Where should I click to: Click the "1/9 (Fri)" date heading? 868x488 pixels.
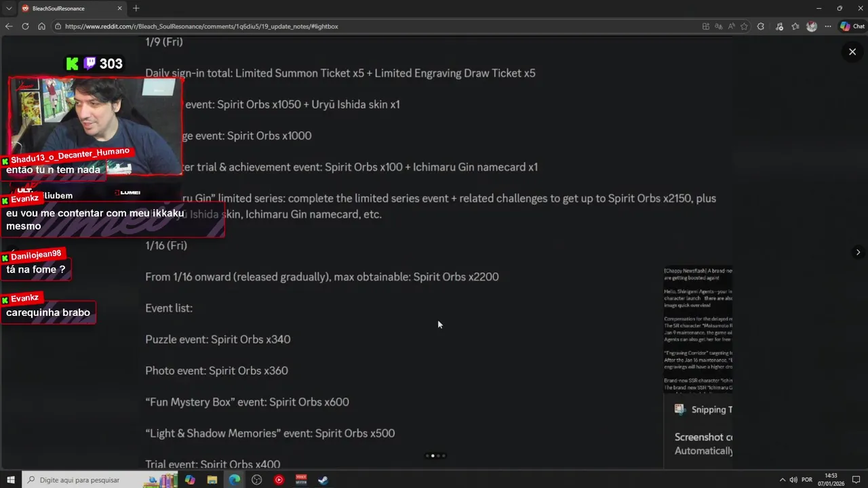164,41
